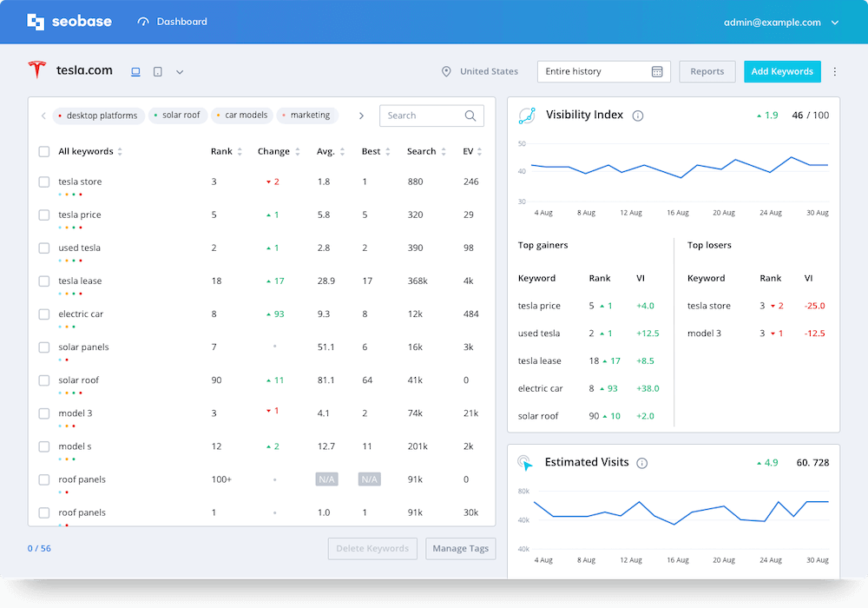Viewport: 868px width, 608px height.
Task: Click the Reports button
Action: click(x=707, y=71)
